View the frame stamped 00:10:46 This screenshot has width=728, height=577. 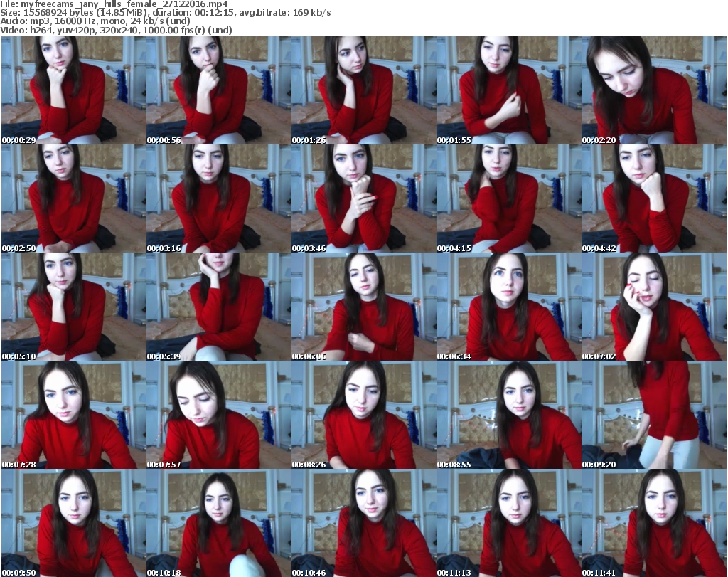coord(363,523)
